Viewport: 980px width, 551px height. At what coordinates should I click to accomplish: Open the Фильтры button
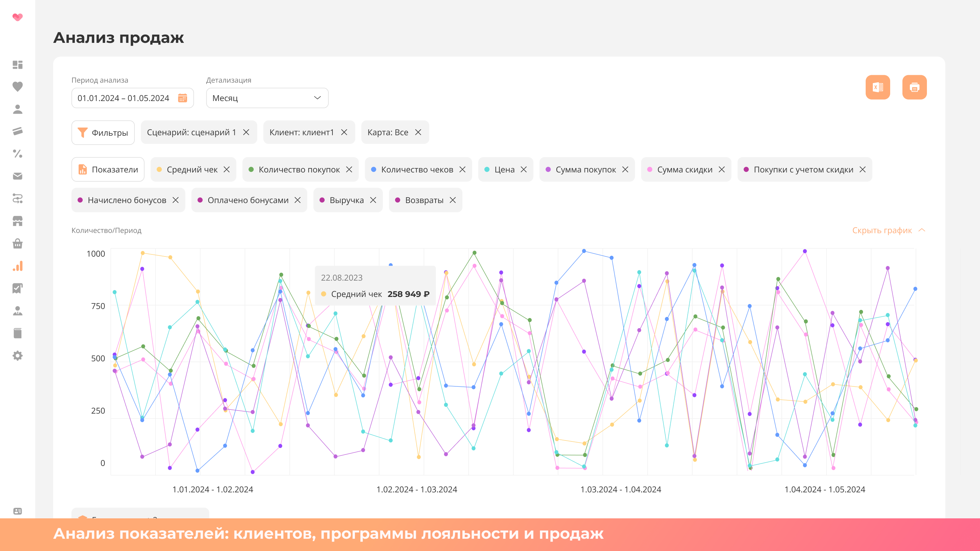103,133
